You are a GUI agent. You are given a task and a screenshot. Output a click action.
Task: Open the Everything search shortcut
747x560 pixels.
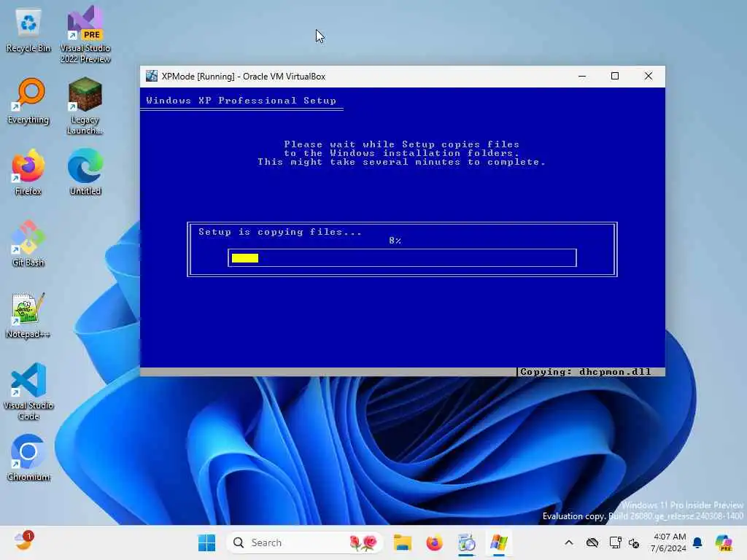coord(28,101)
